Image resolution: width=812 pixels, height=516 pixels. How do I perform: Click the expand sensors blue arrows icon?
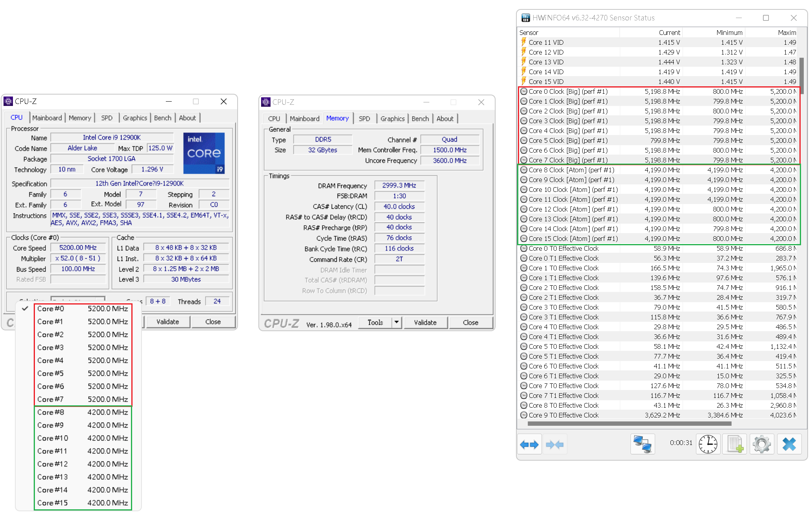click(x=529, y=445)
